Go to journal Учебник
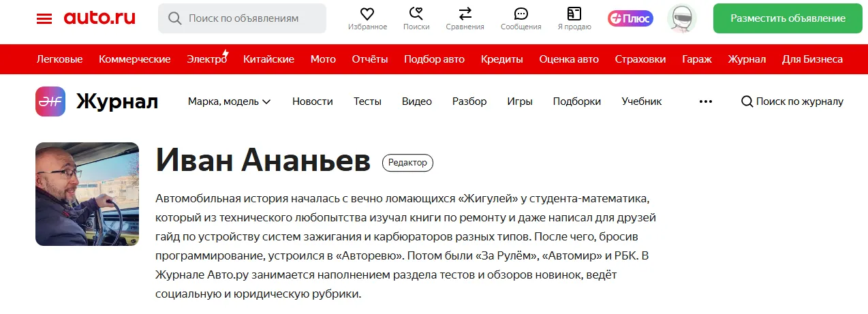Image resolution: width=868 pixels, height=314 pixels. click(642, 101)
